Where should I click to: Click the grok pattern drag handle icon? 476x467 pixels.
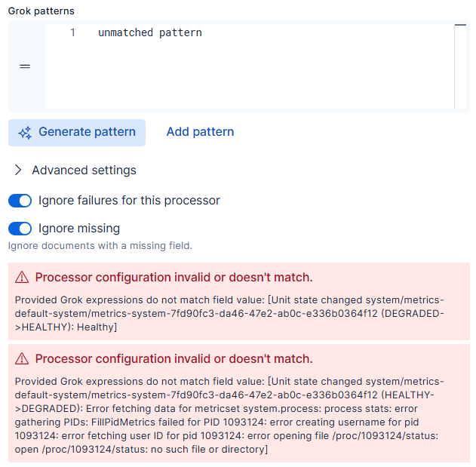[x=25, y=66]
